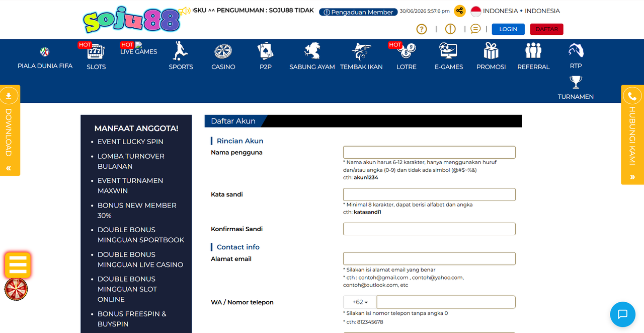Screen dimensions: 644x333
Task: Click BONUS NEW MEMBER 30% list item
Action: click(137, 210)
